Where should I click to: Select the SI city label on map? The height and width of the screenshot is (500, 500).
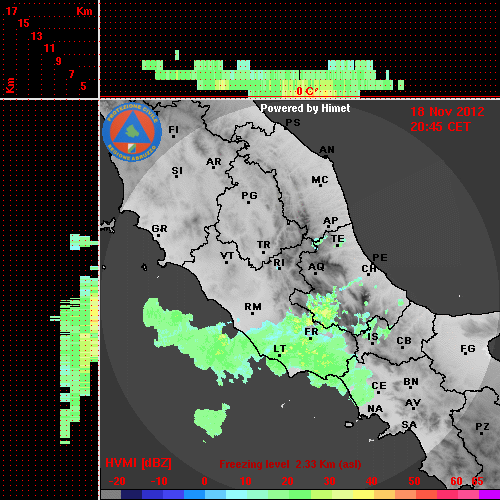177,170
